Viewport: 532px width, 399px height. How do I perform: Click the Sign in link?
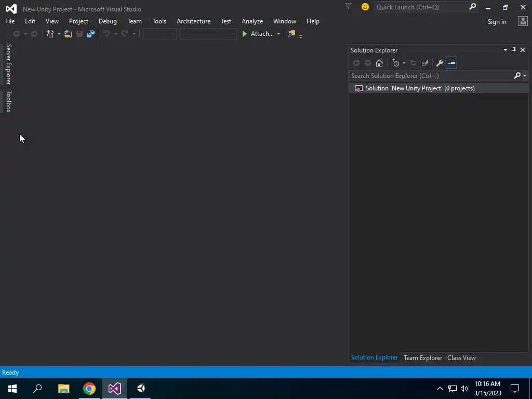[497, 22]
